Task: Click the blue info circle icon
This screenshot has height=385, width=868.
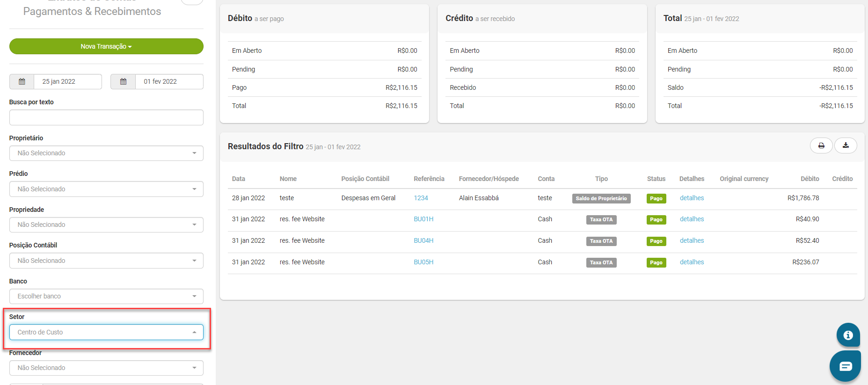Action: click(848, 335)
